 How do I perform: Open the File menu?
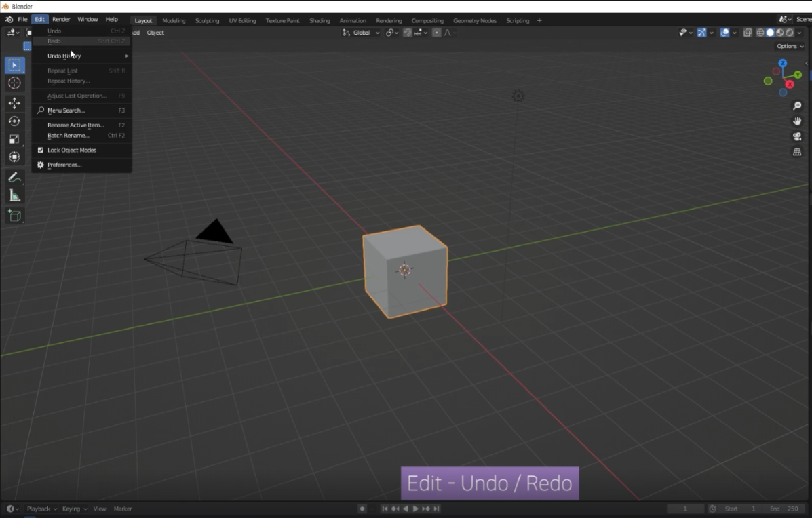point(23,20)
